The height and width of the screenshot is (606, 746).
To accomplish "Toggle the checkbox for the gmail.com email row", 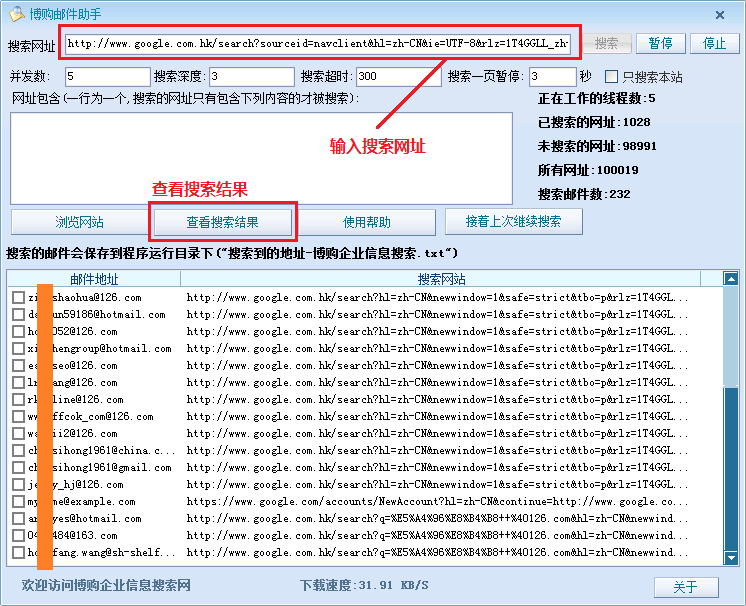I will pyautogui.click(x=18, y=468).
